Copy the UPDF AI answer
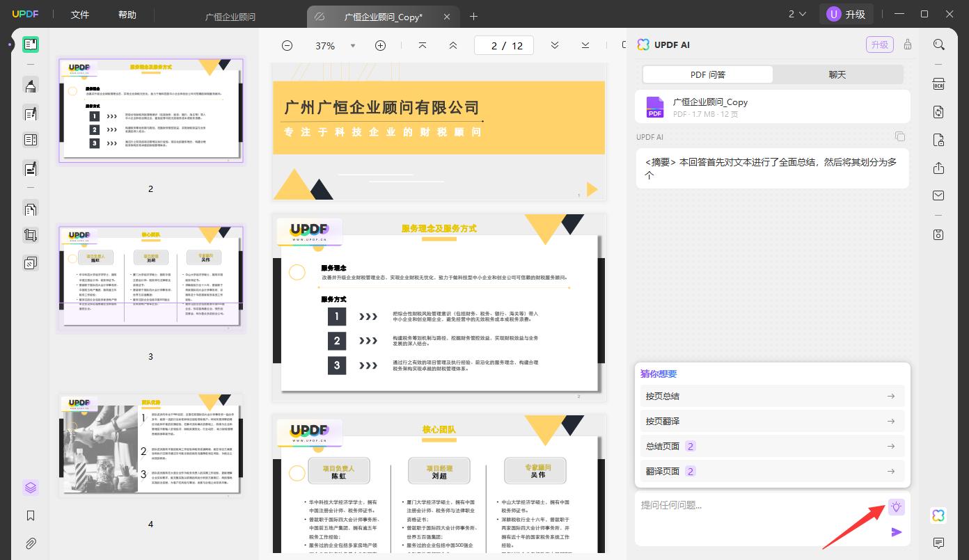This screenshot has width=969, height=560. click(x=900, y=136)
